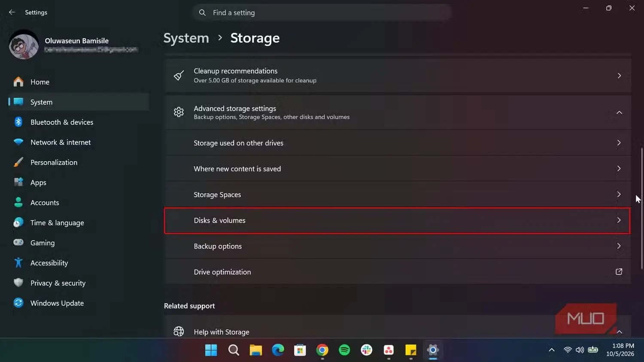The height and width of the screenshot is (362, 644).
Task: Open Windows Update in sidebar
Action: click(x=79, y=303)
